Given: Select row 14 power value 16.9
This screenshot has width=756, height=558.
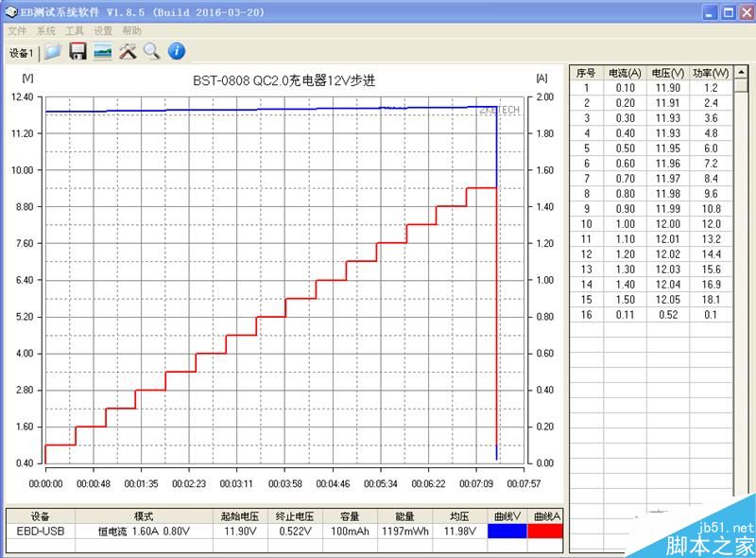Looking at the screenshot, I should [711, 285].
